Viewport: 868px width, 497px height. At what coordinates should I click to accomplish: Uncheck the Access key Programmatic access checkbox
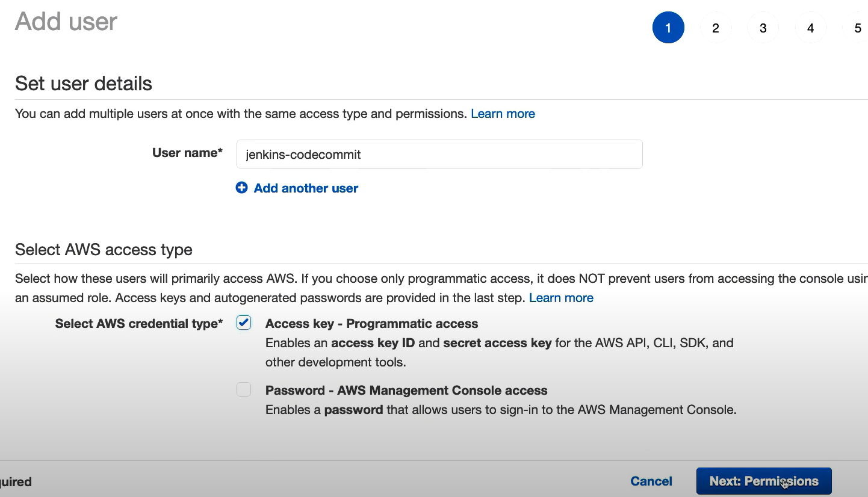(244, 323)
